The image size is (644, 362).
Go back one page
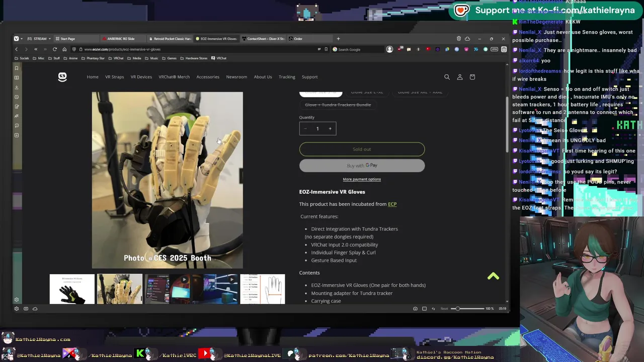pos(17,49)
